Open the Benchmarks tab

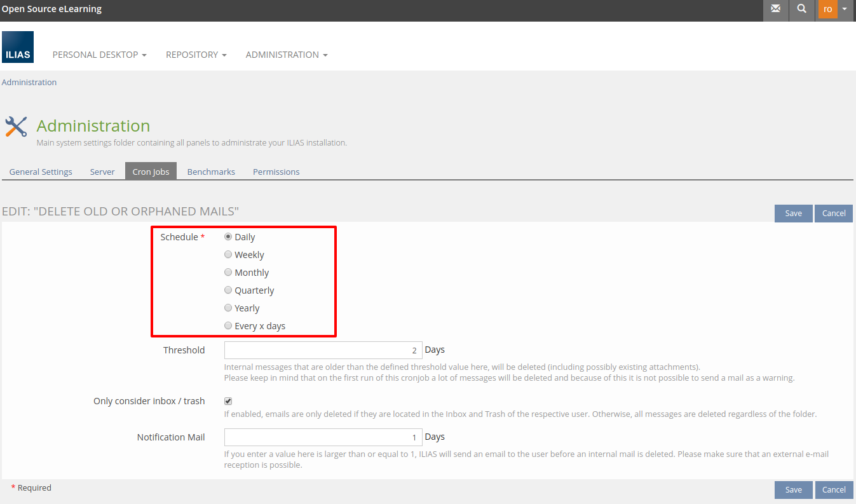click(211, 172)
